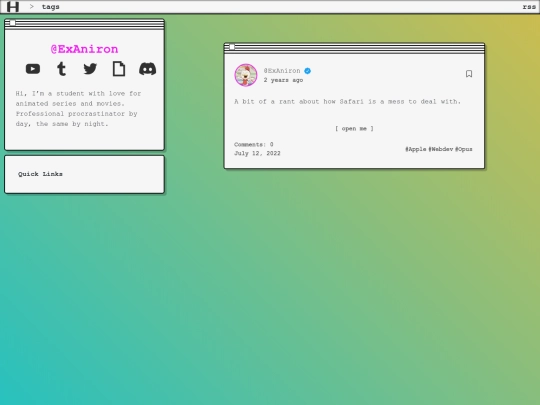Screen dimensions: 540x405
Task: Open the Twitter bird icon link
Action: [x=90, y=69]
